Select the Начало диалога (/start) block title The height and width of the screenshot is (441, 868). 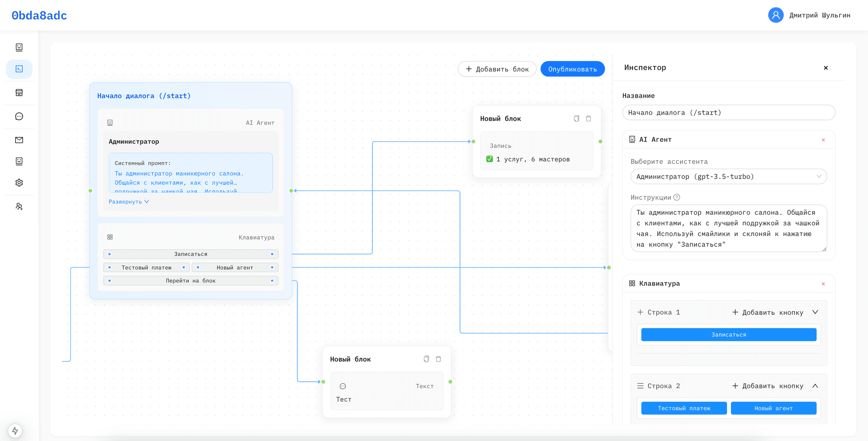(x=144, y=96)
